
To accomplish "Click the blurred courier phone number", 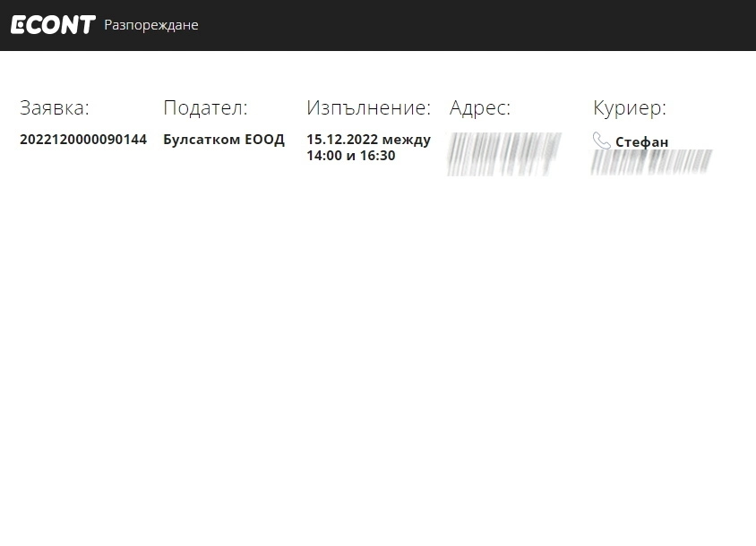I will point(650,161).
